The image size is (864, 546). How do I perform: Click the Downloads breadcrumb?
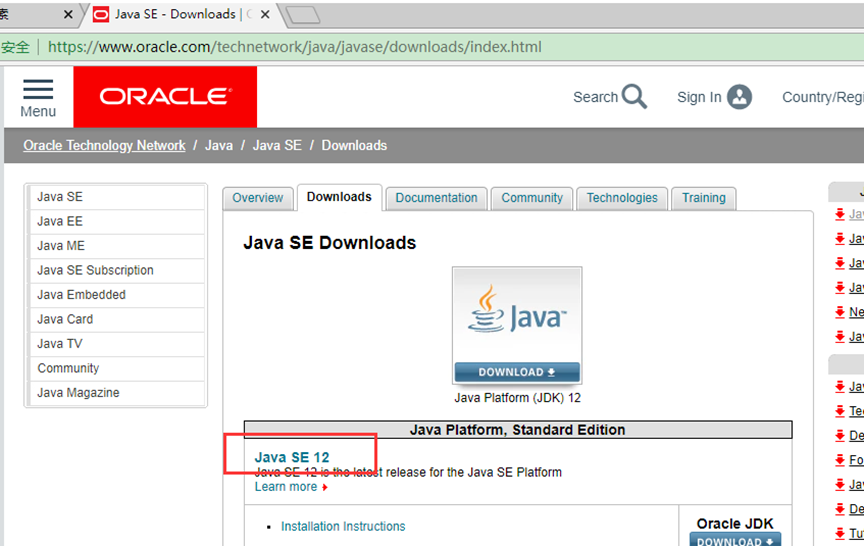tap(354, 145)
